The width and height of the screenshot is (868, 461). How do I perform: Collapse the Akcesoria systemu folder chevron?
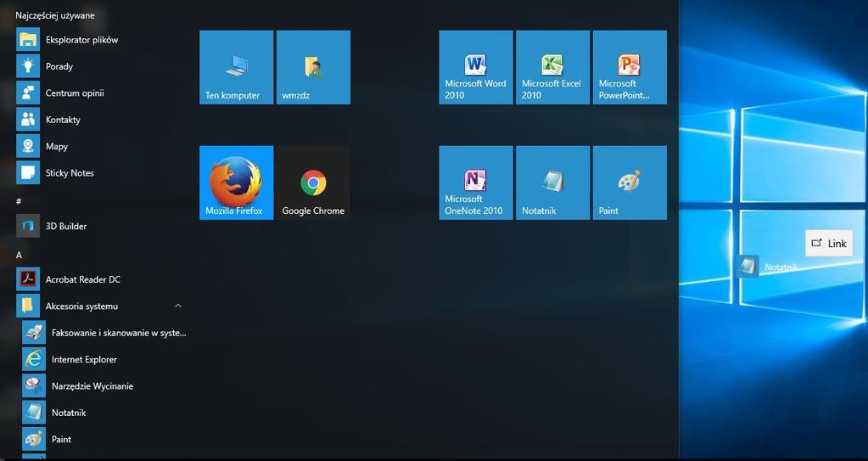pyautogui.click(x=178, y=306)
